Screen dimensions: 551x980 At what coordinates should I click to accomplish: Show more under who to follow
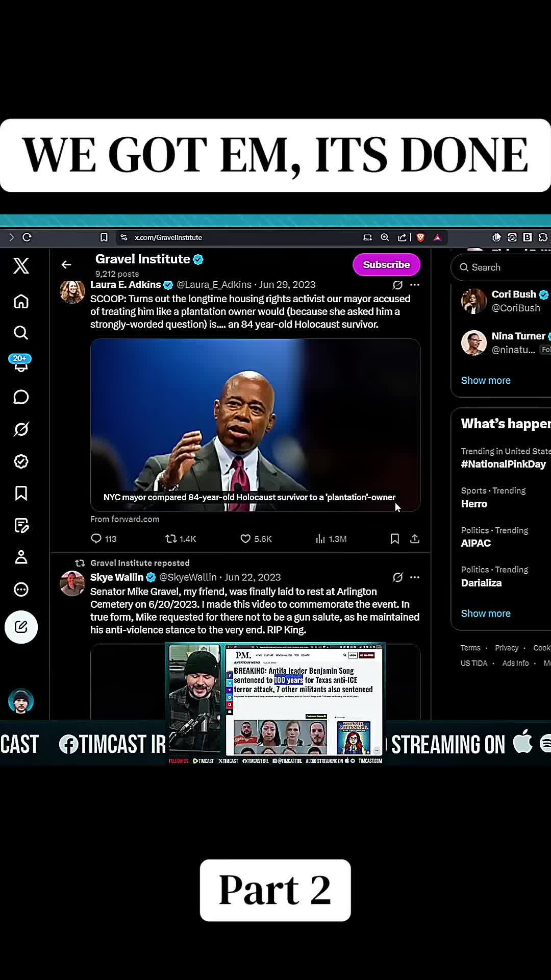(x=486, y=380)
